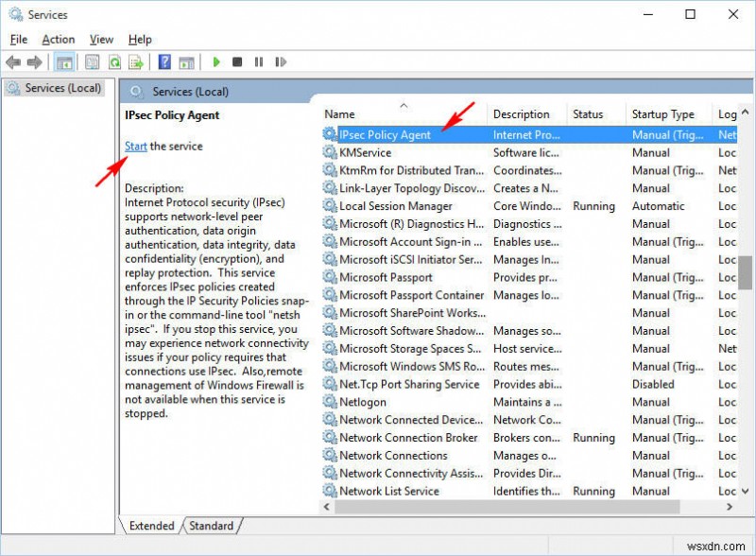Image resolution: width=756 pixels, height=556 pixels.
Task: Select Services (Local) in the sidebar
Action: coord(61,87)
